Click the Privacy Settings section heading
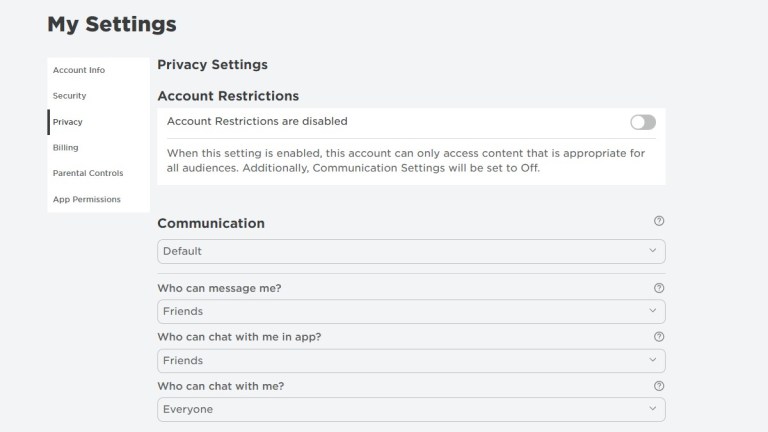The image size is (768, 432). pos(212,65)
